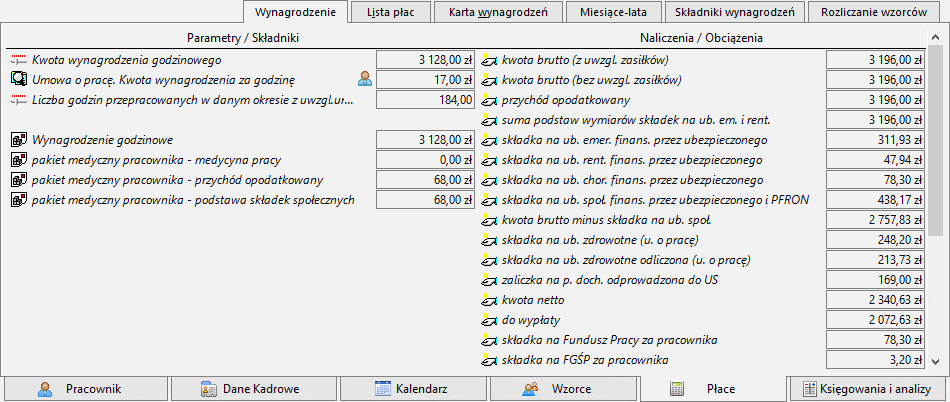Screen dimensions: 950x402
Task: Click icon next to Kwota wynagrodzenia godzinowego
Action: click(x=17, y=59)
